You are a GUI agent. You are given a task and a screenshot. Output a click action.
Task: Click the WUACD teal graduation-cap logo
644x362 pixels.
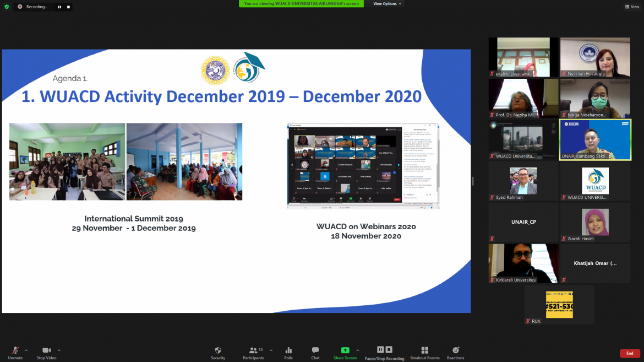(x=249, y=67)
